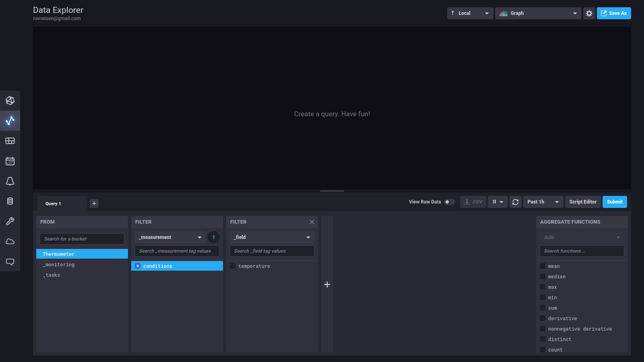The image size is (644, 362).
Task: Toggle View Raw Data switch
Action: [450, 202]
